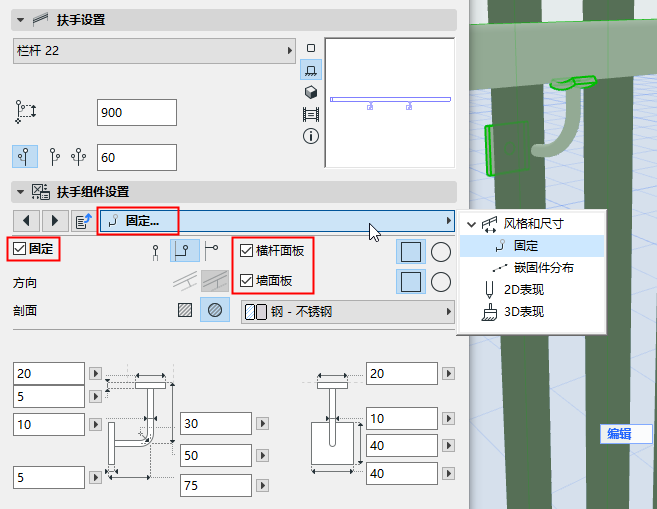Image resolution: width=657 pixels, height=509 pixels.
Task: Open arrow beside the 75 field
Action: click(x=262, y=486)
